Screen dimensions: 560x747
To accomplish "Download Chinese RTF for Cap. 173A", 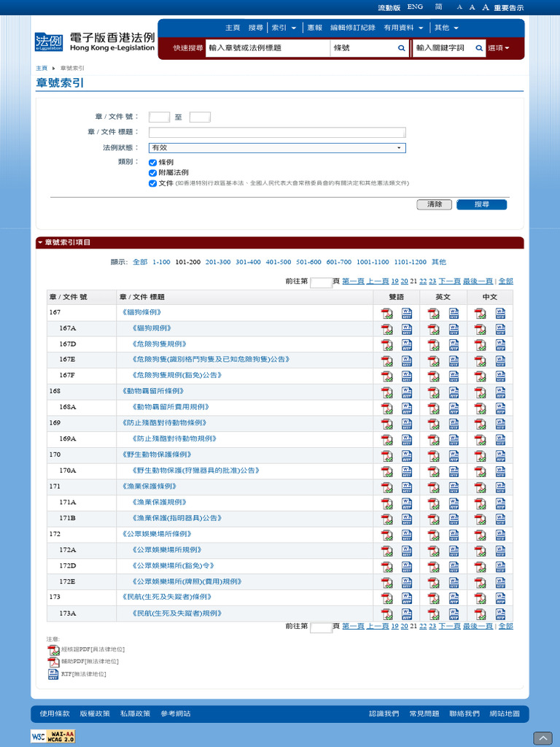I will pyautogui.click(x=500, y=614).
